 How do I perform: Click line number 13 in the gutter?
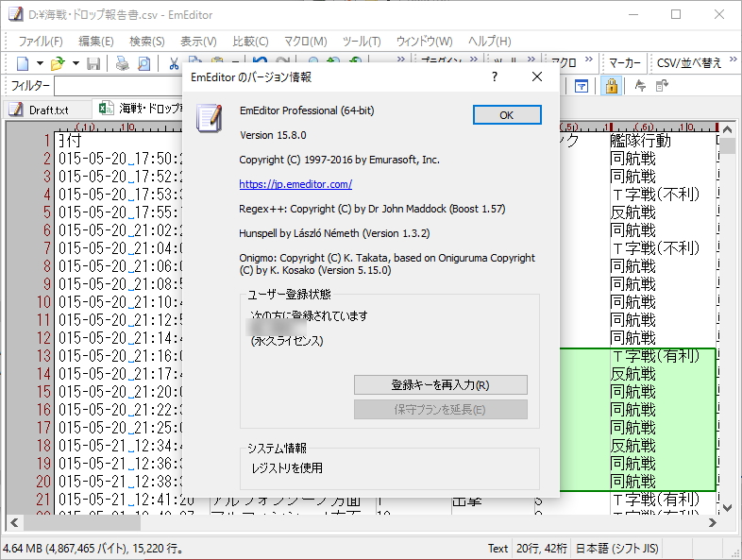tap(44, 356)
